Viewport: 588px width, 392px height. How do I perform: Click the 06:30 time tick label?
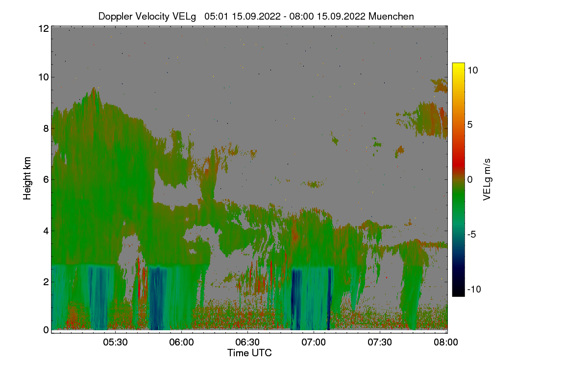[247, 343]
